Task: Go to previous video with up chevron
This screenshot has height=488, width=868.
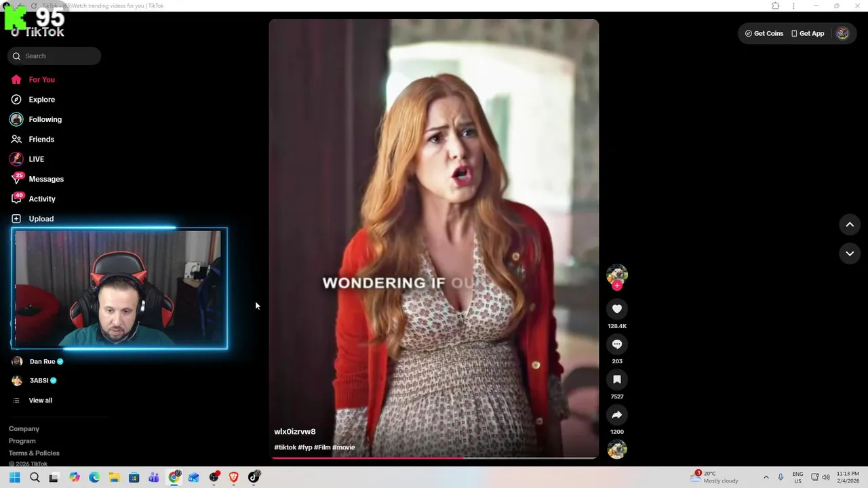Action: pyautogui.click(x=850, y=224)
